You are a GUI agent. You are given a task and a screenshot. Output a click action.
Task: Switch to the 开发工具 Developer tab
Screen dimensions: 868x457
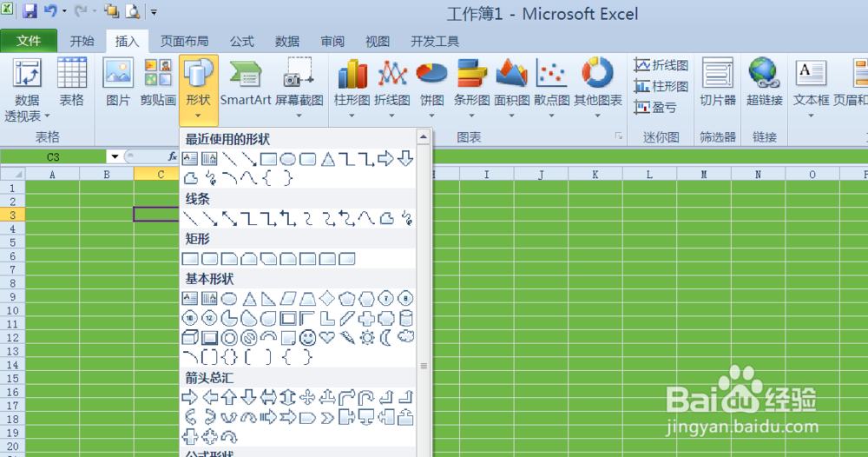(435, 41)
